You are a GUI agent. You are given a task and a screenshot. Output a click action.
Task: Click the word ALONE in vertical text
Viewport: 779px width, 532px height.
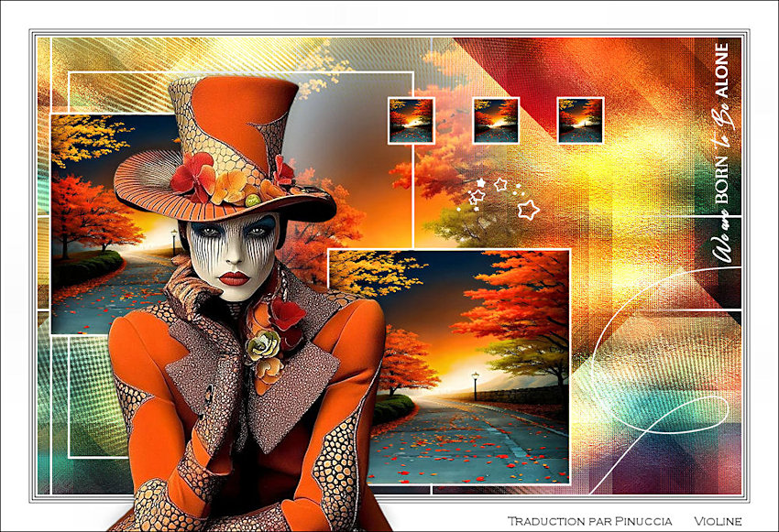pos(722,70)
